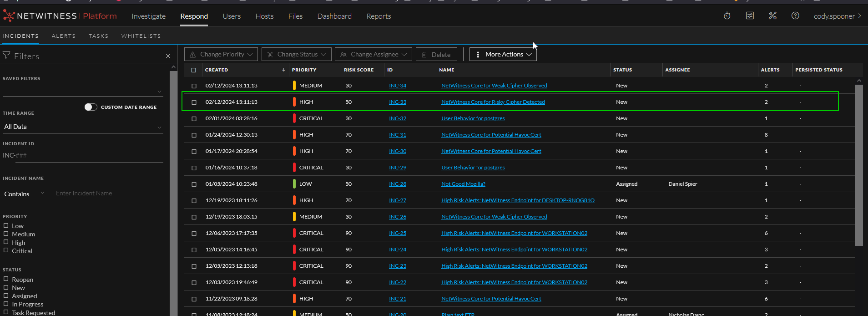Open the admin tools wrench icon
The height and width of the screenshot is (316, 868).
click(x=772, y=16)
